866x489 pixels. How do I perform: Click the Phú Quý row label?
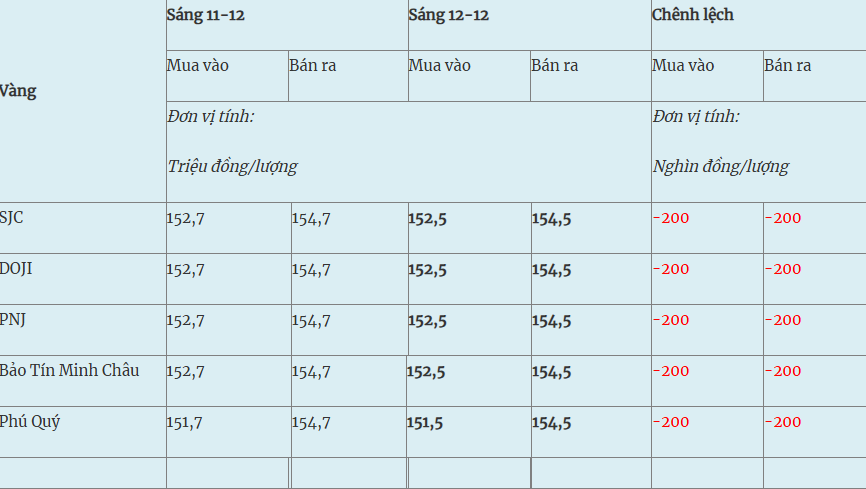point(30,421)
